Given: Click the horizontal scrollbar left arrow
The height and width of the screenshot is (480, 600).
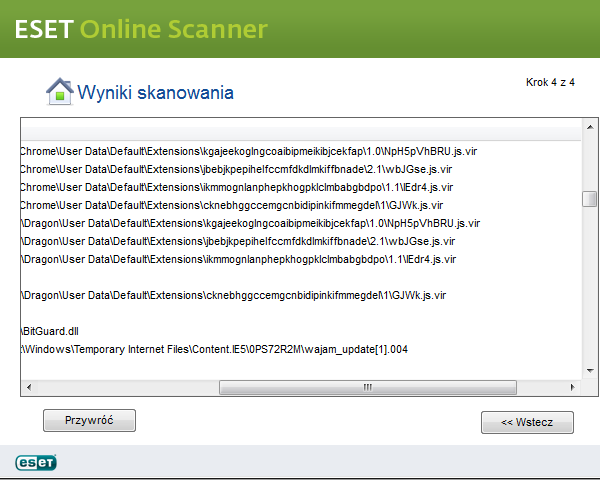Looking at the screenshot, I should click(x=29, y=387).
